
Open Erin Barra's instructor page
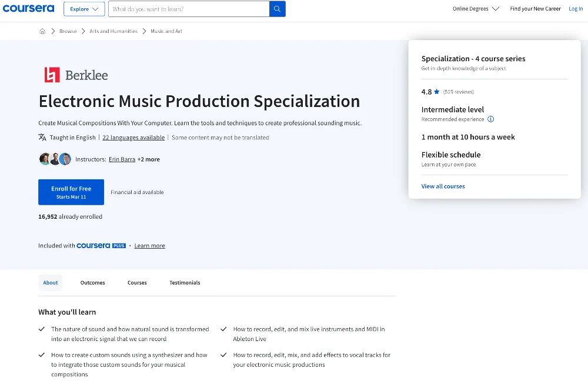click(x=122, y=159)
